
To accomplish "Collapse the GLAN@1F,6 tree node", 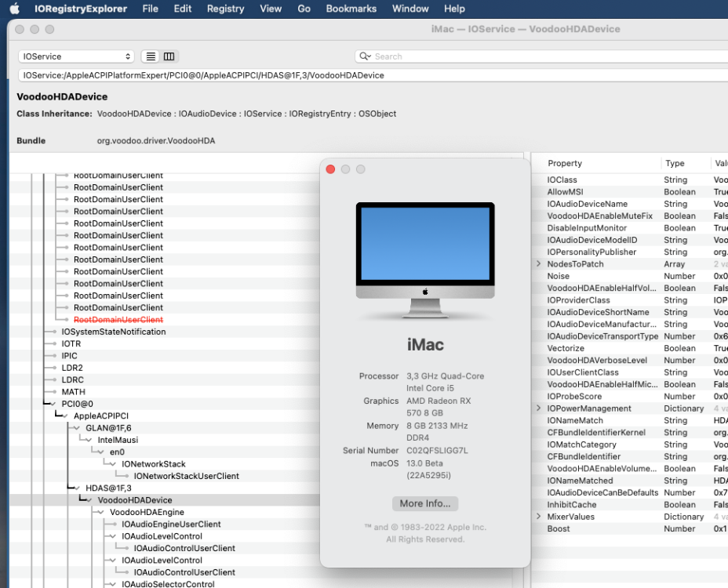I will (x=78, y=428).
